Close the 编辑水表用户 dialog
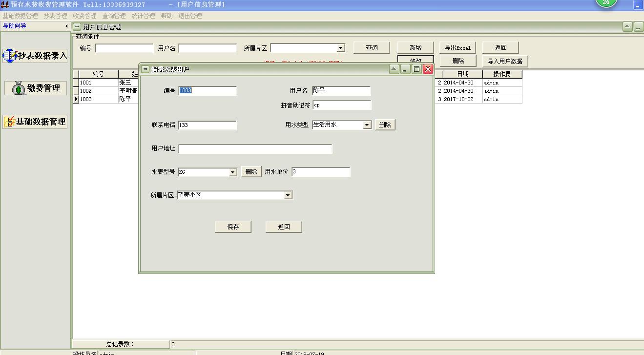The image size is (644, 355). [428, 69]
